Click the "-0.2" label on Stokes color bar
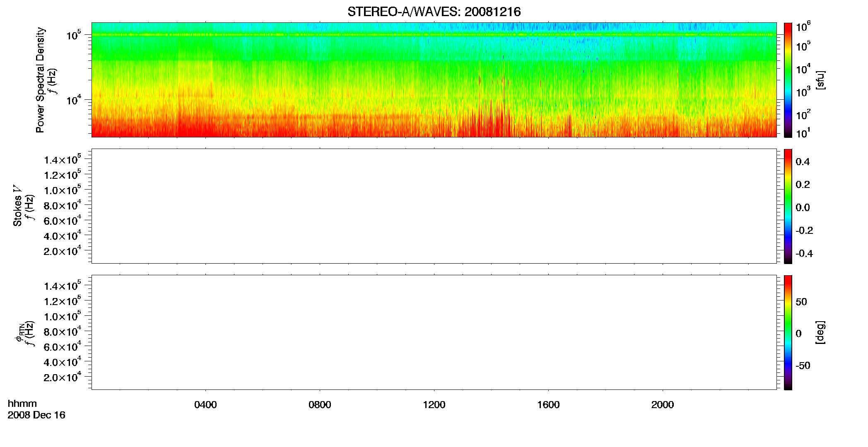 [x=804, y=231]
